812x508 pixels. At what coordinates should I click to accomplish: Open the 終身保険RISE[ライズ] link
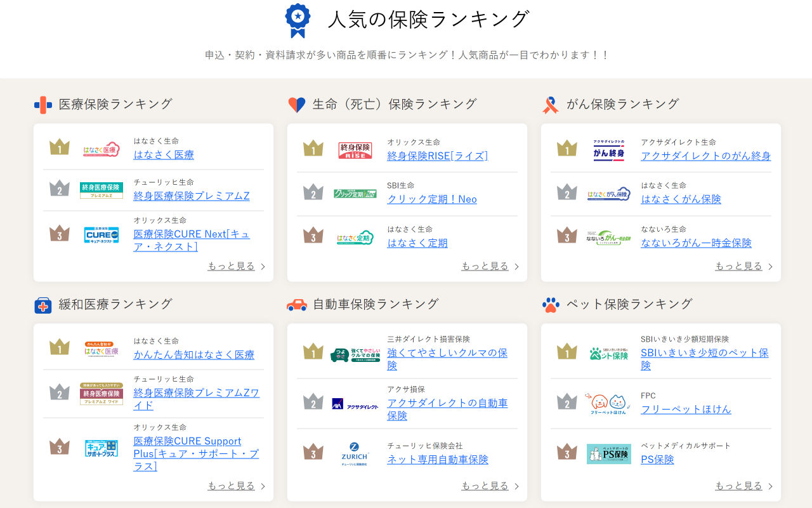(437, 156)
